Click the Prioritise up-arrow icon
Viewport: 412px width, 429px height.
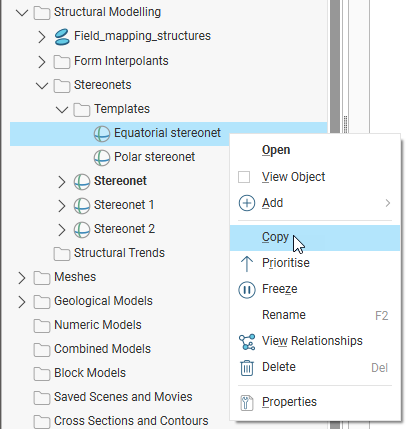(x=247, y=263)
